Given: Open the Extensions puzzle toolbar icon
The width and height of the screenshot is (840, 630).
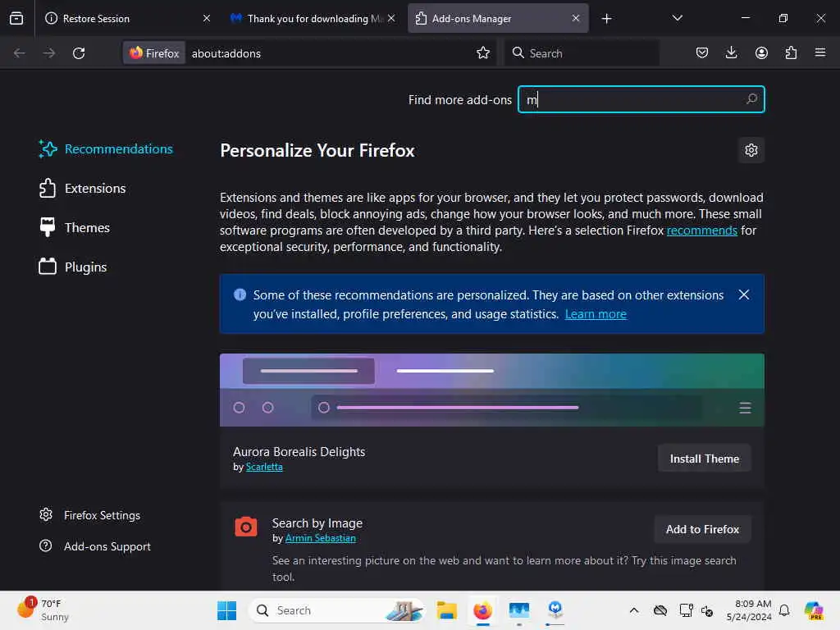Looking at the screenshot, I should click(x=791, y=52).
